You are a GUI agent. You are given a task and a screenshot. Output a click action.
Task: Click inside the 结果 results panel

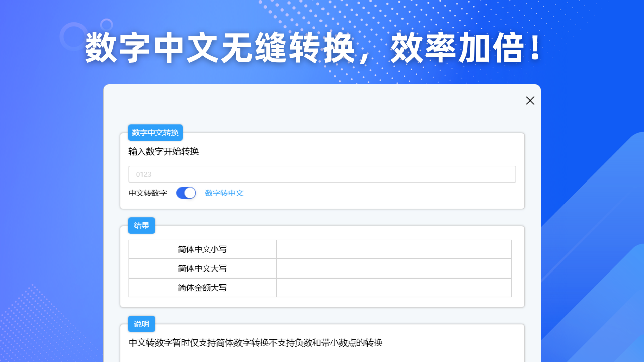pyautogui.click(x=321, y=266)
